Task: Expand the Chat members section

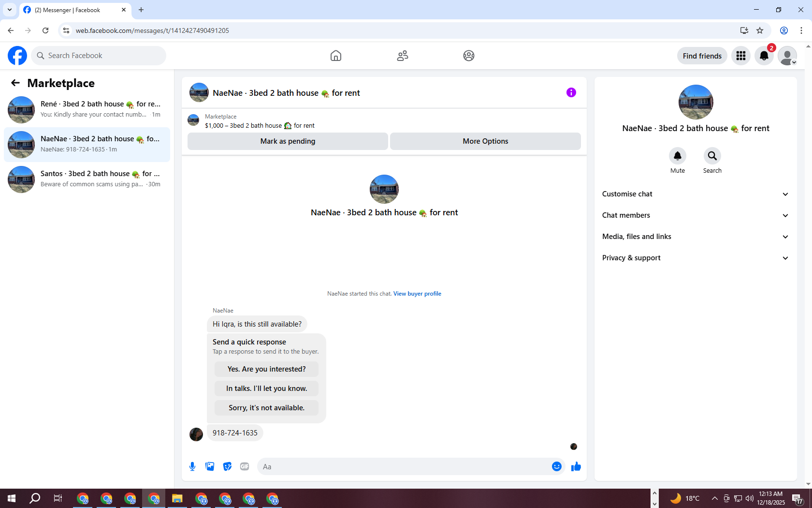Action: pyautogui.click(x=696, y=215)
